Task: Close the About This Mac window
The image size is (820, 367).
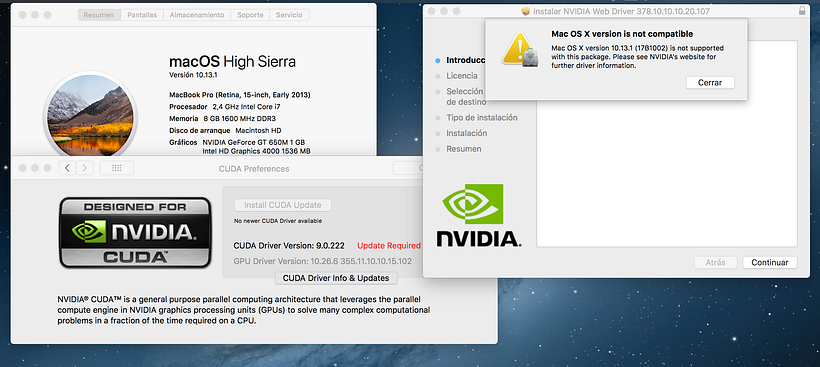Action: tap(22, 15)
